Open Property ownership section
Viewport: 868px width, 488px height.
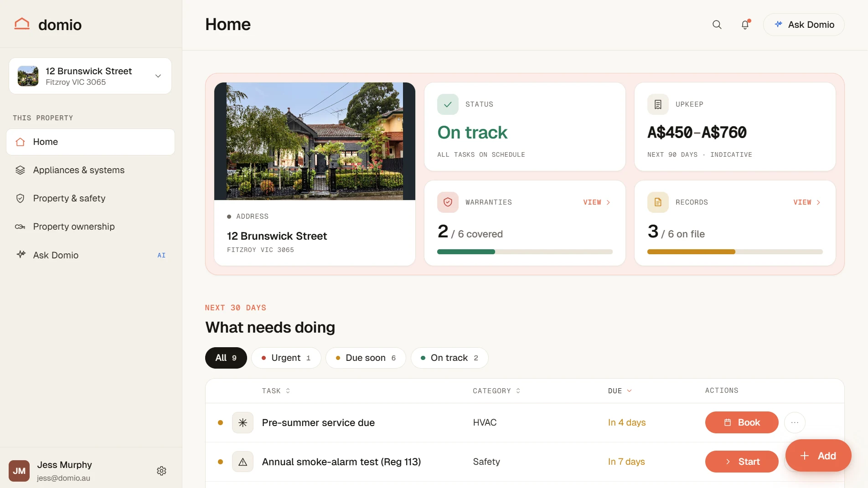pos(90,226)
